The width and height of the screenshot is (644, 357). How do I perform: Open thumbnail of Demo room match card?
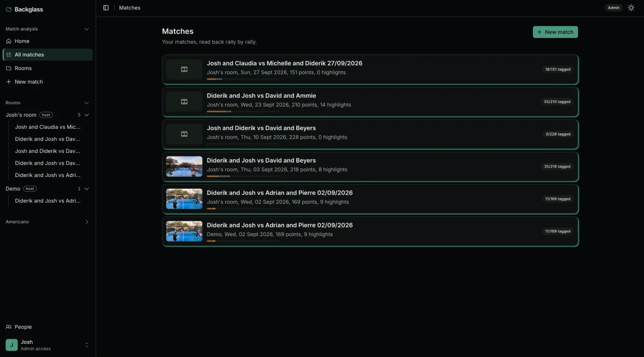184,231
